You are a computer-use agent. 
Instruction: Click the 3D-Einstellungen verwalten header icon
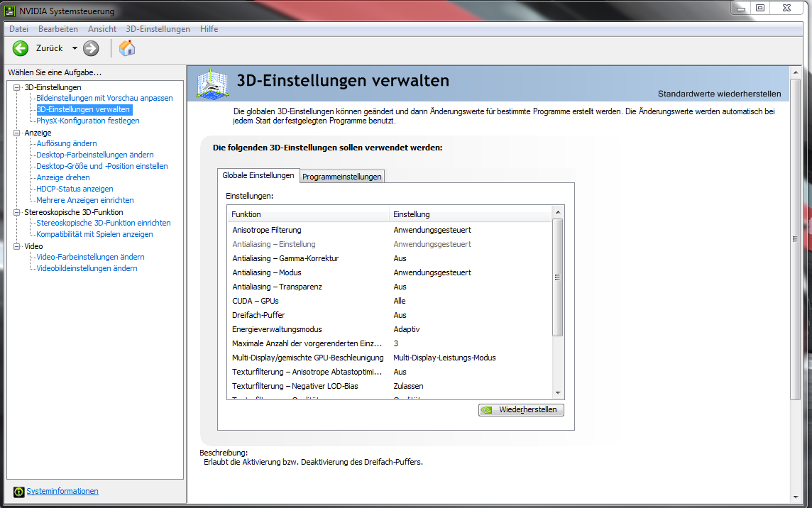pos(212,84)
